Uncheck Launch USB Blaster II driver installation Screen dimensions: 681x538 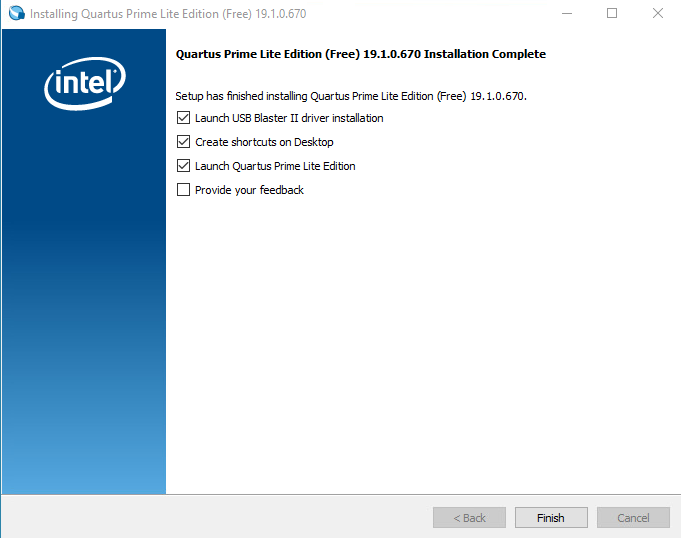click(183, 118)
